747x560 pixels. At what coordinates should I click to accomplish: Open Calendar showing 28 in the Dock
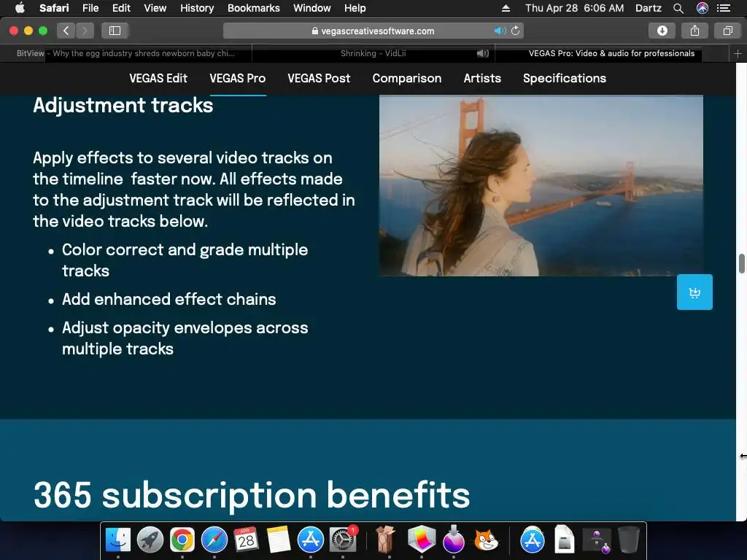pos(247,540)
